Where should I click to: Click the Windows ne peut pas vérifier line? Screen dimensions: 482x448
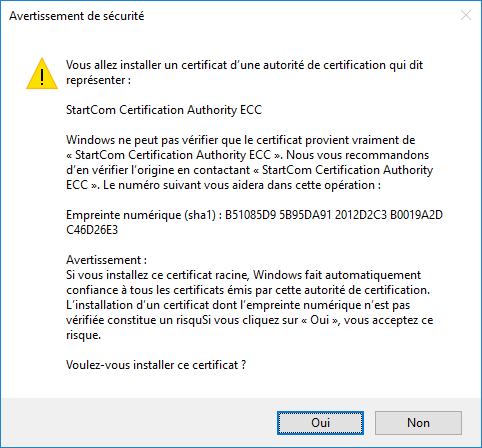240,140
